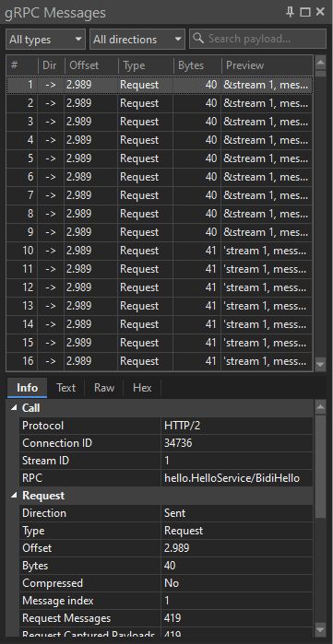The height and width of the screenshot is (644, 333).
Task: Switch to the Text tab
Action: 65,388
